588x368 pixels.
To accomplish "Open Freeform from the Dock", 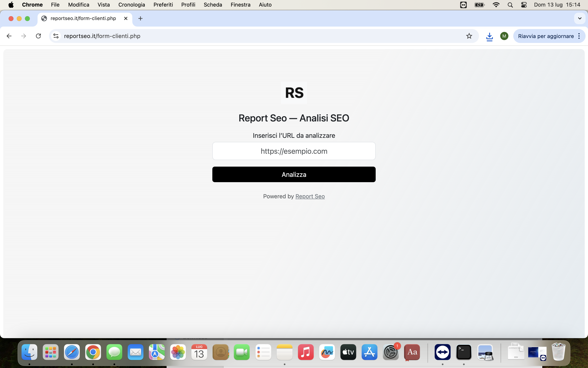I will pyautogui.click(x=327, y=352).
